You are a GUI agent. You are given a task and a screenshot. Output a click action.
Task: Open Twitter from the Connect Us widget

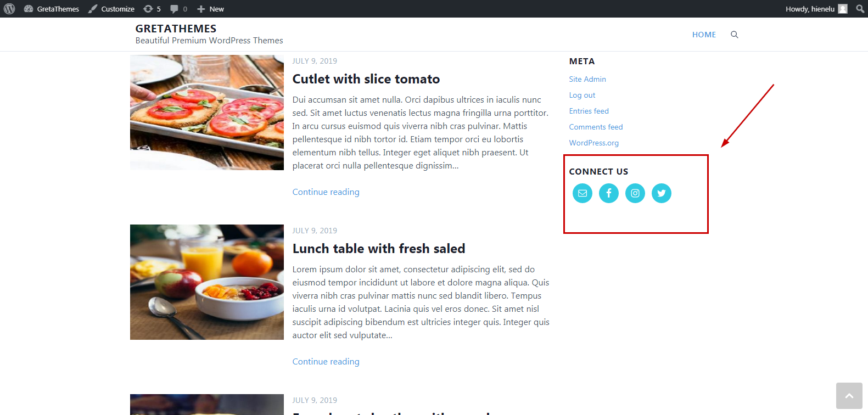point(661,193)
